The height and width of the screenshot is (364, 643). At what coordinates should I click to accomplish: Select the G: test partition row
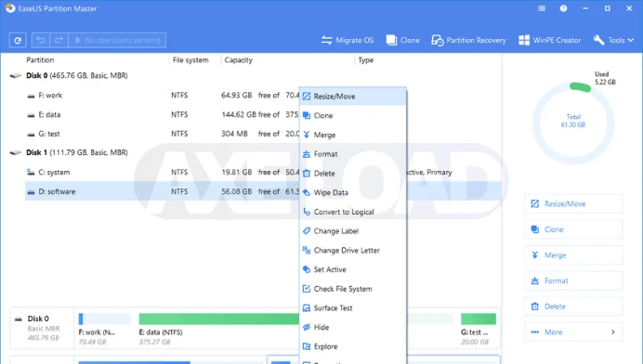(262, 134)
